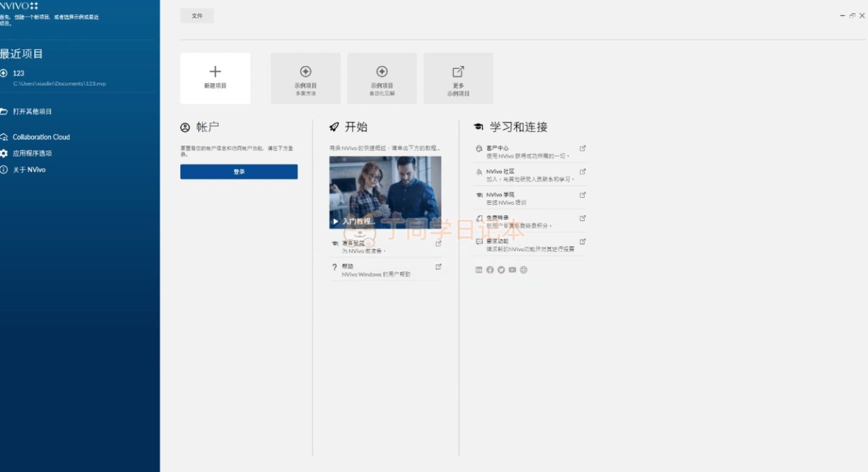Open 应用程序选项 gear settings
Screen dimensions: 868x472
(32, 153)
